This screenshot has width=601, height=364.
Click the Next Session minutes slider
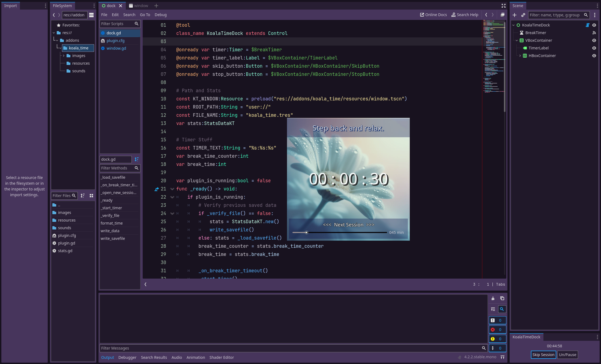coord(339,232)
